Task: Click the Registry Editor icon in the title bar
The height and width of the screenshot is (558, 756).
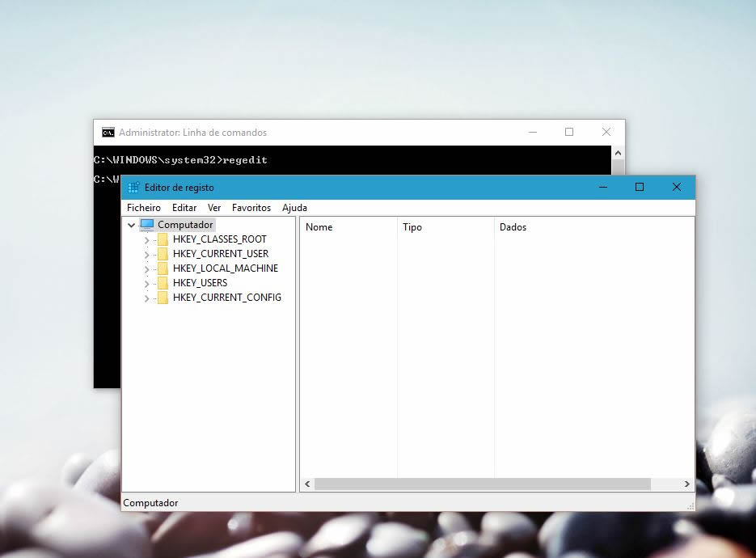Action: [x=132, y=187]
